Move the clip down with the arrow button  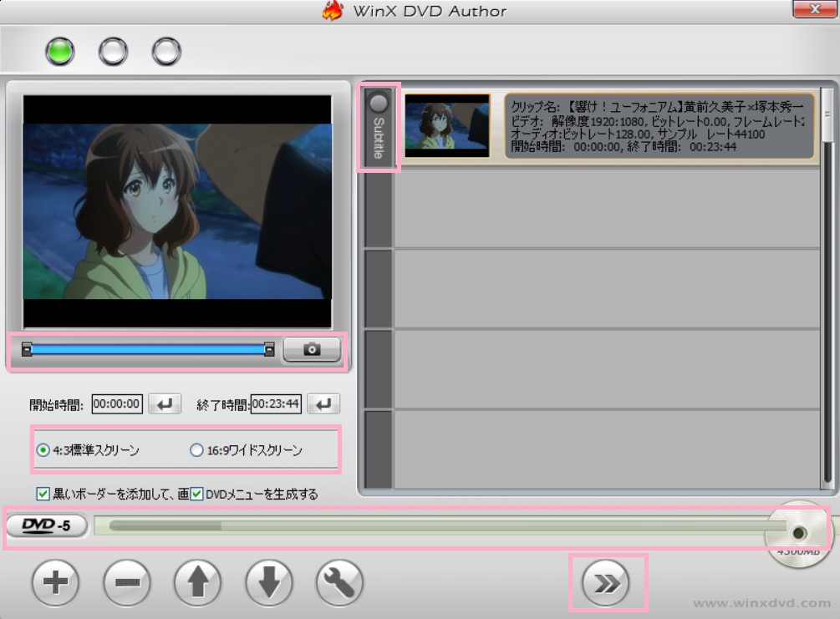click(x=269, y=582)
